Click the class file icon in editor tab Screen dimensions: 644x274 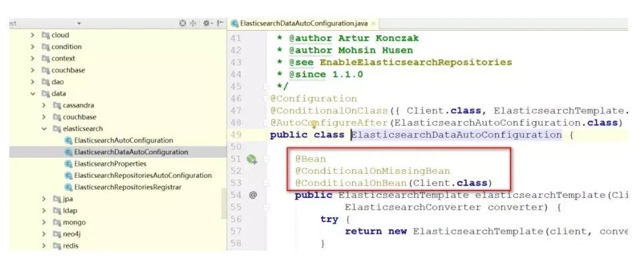click(x=235, y=24)
